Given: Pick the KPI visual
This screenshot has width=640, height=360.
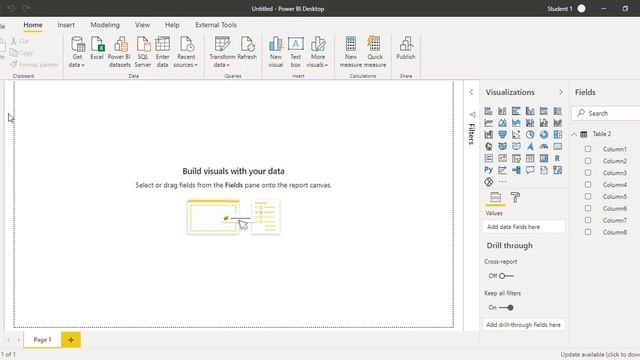Looking at the screenshot, I should [502, 158].
